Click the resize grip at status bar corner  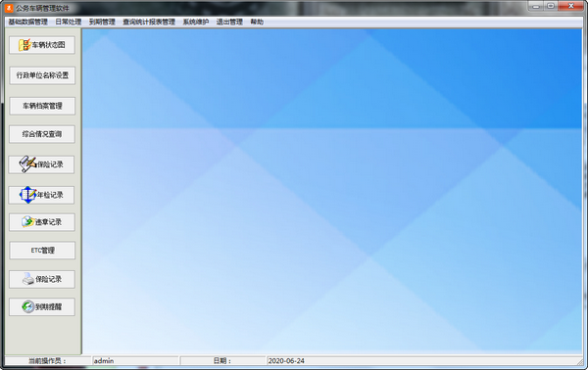pyautogui.click(x=580, y=362)
